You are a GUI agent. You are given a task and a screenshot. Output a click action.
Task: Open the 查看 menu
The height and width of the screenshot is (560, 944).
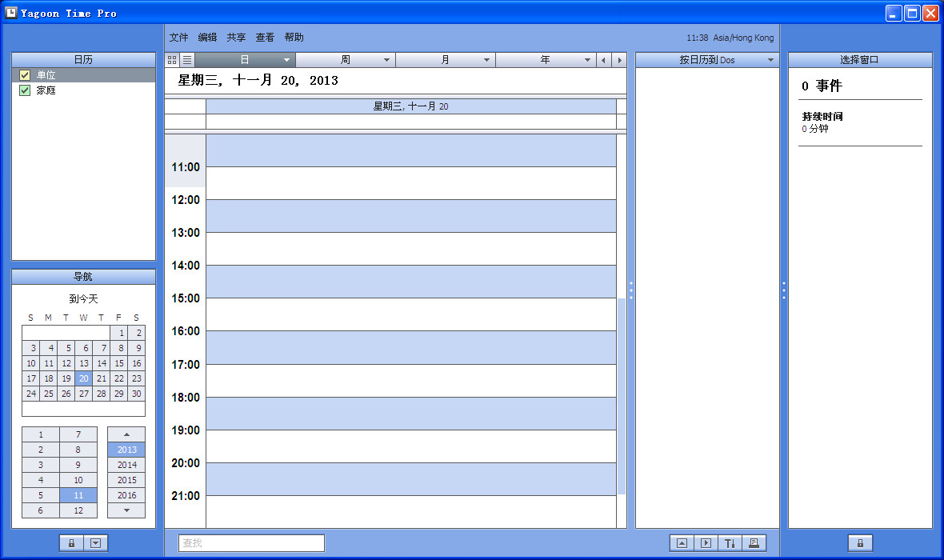tap(264, 37)
